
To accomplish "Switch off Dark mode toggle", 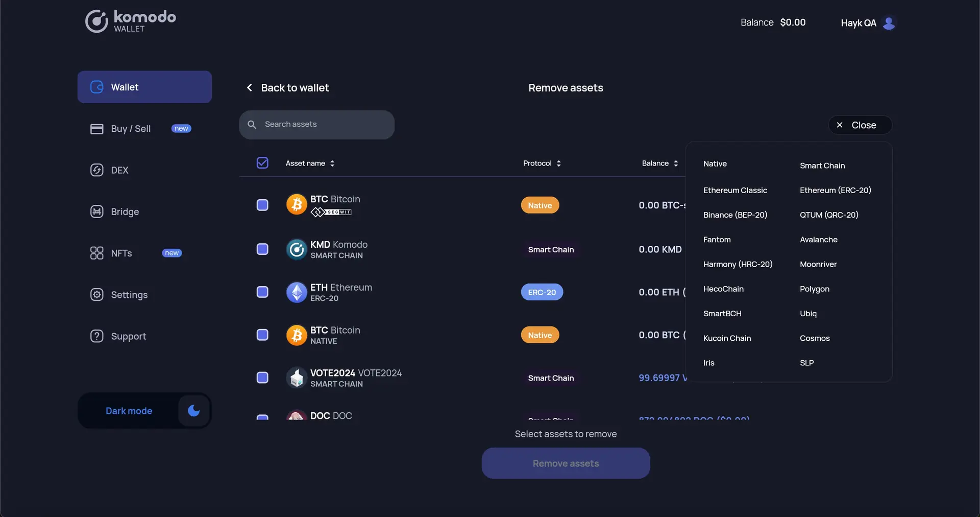I will click(193, 411).
